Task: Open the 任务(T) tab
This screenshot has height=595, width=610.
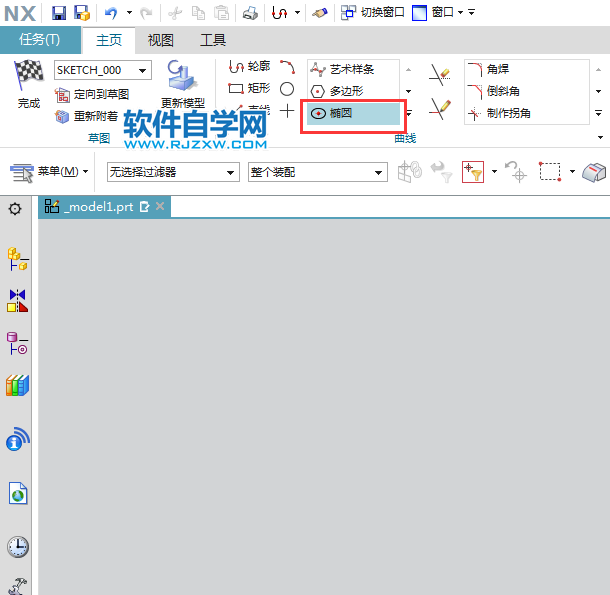Action: pyautogui.click(x=40, y=40)
